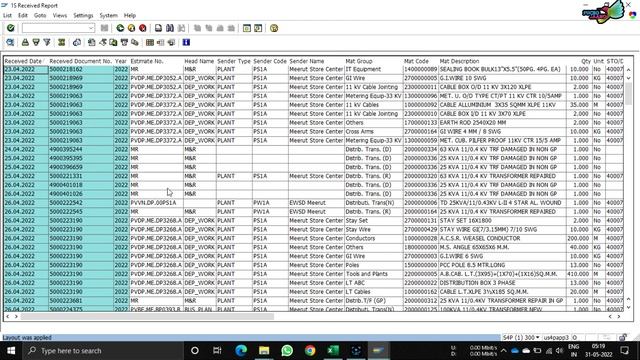This screenshot has width=640, height=360.
Task: Click the Windows Start button
Action: point(11,351)
